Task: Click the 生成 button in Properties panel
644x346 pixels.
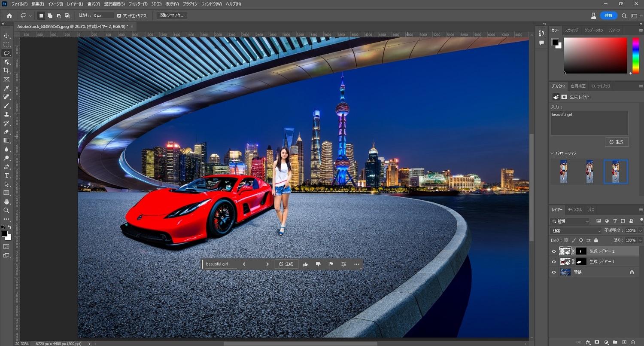Action: [617, 142]
